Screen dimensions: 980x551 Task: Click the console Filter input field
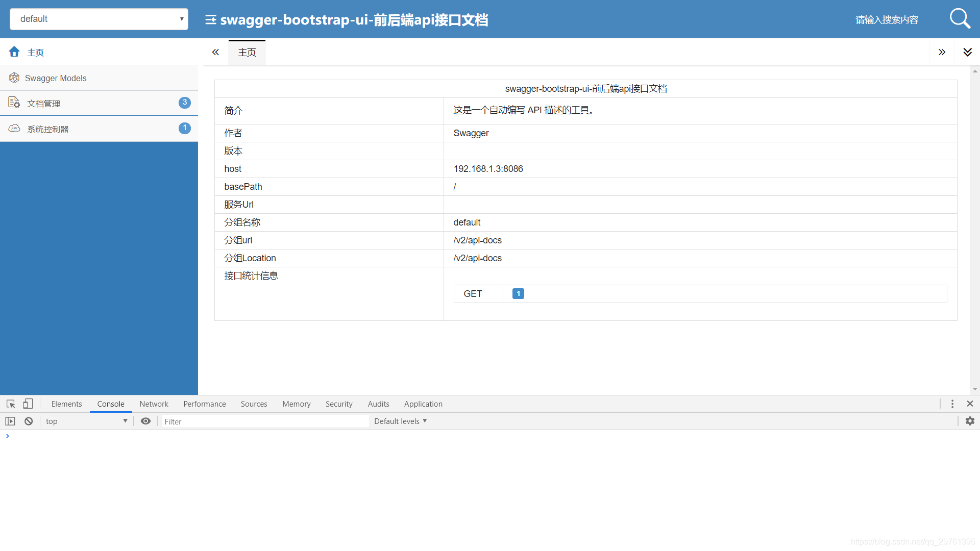pyautogui.click(x=265, y=421)
